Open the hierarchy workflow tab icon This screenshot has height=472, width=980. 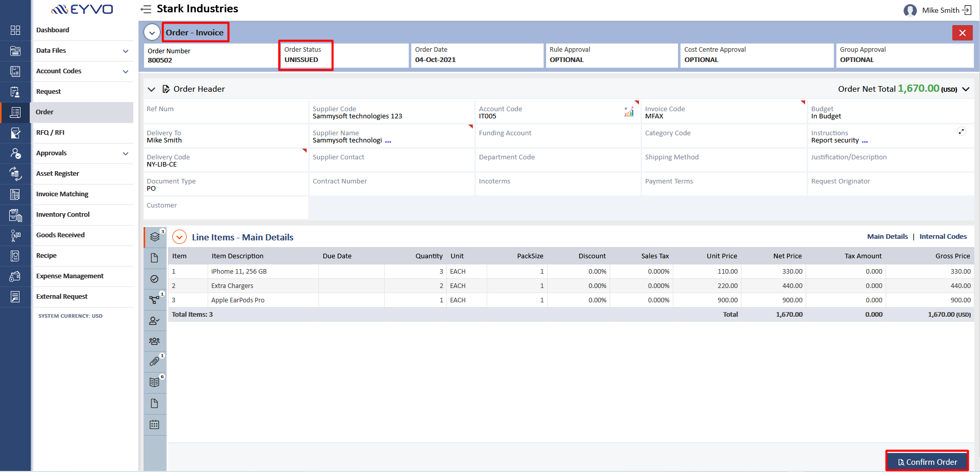pyautogui.click(x=154, y=300)
